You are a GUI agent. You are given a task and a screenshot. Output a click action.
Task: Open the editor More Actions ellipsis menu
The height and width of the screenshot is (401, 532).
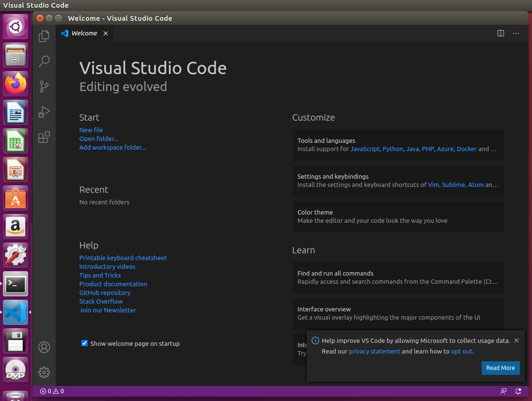coord(516,33)
